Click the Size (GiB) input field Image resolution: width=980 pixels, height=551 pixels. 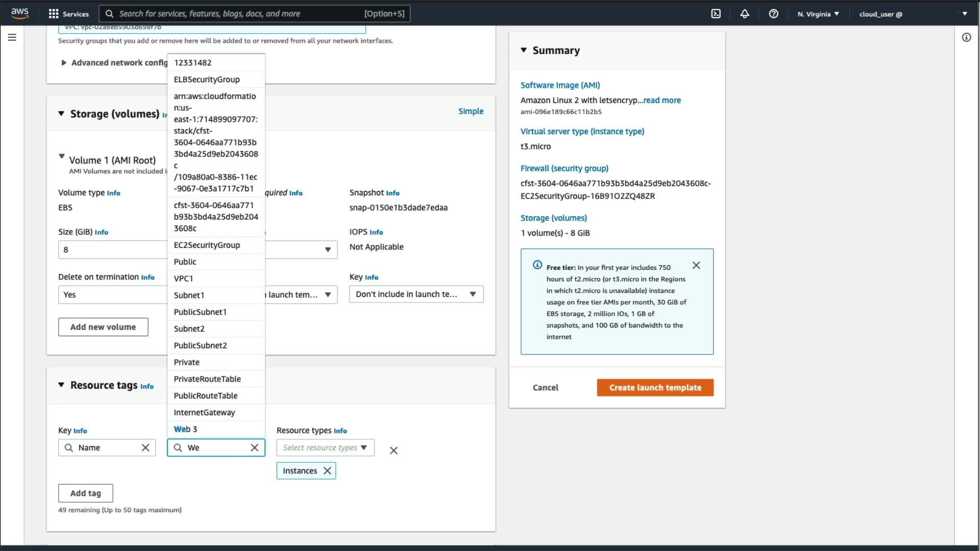click(112, 250)
